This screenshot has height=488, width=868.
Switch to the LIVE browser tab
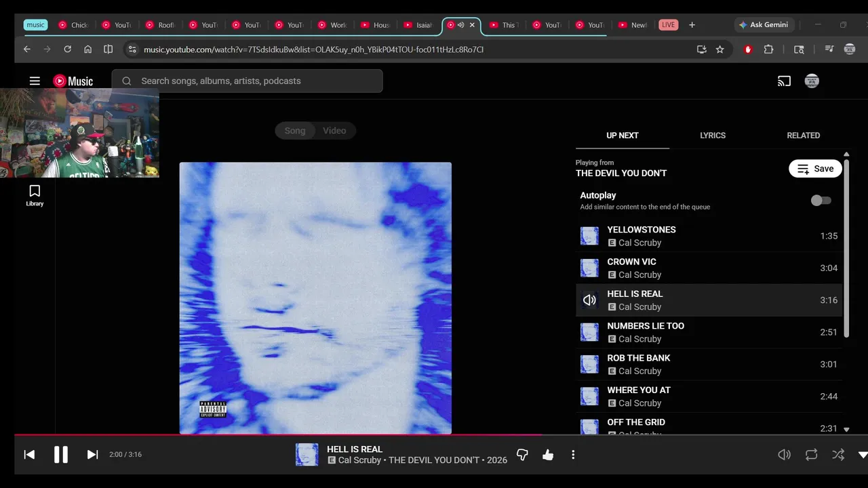tap(669, 25)
